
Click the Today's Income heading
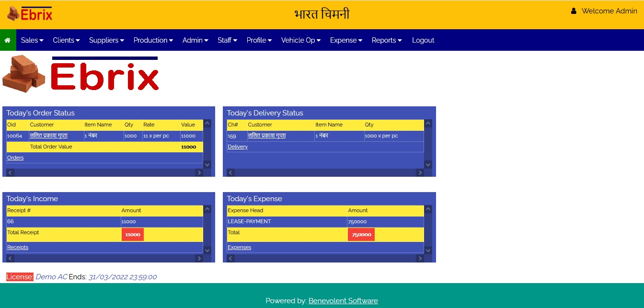(32, 199)
